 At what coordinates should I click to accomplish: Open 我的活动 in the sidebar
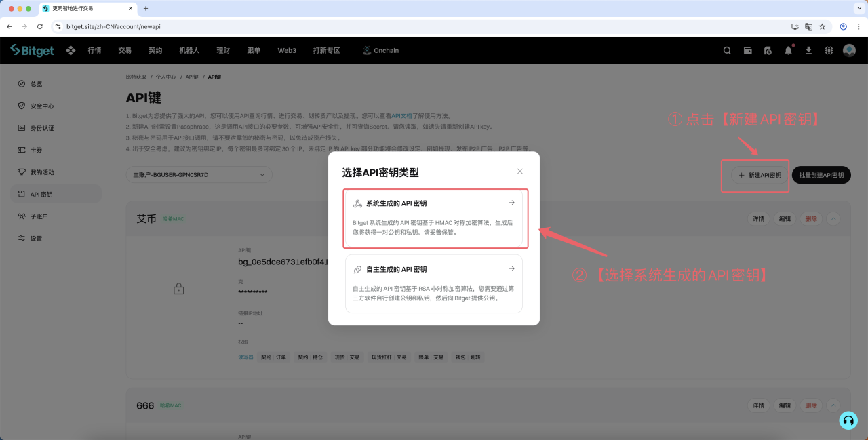pos(56,172)
